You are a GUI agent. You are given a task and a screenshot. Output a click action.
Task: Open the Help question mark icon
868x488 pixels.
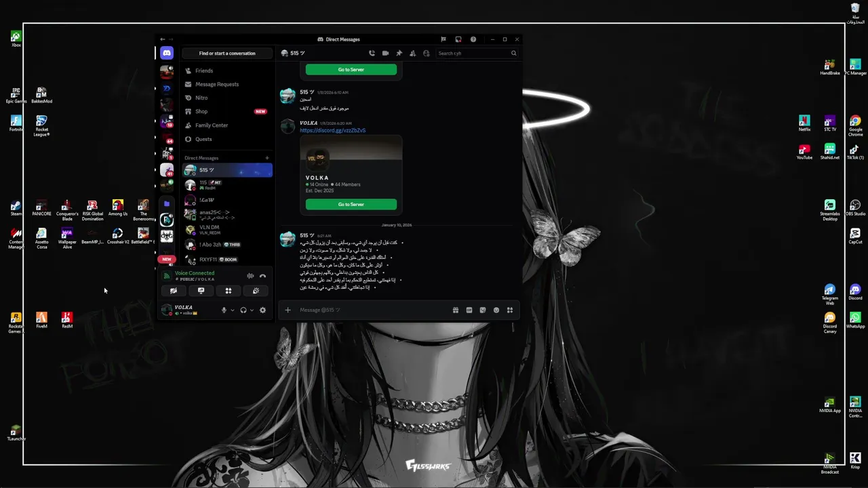(x=473, y=39)
